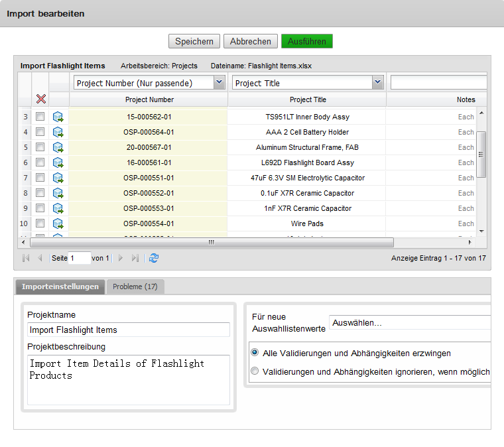
Task: Check the checkbox for 47uF capacitor row
Action: (x=40, y=177)
